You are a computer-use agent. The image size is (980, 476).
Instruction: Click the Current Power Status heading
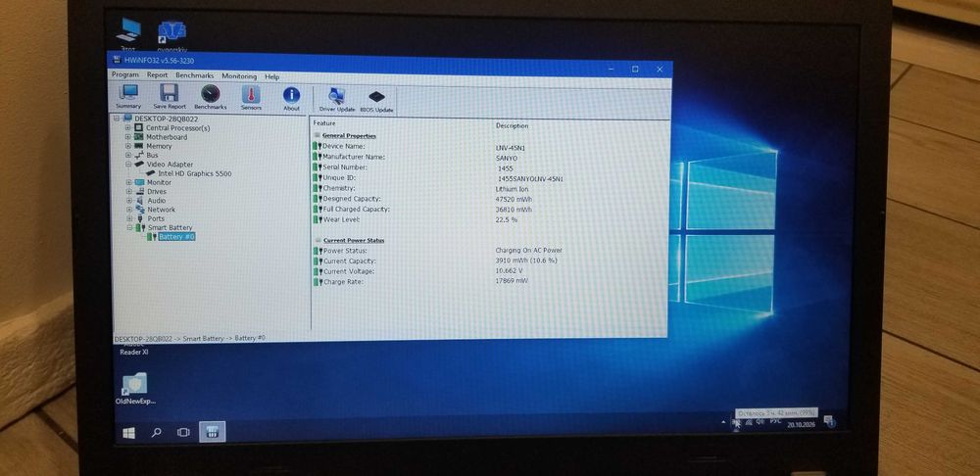click(354, 241)
